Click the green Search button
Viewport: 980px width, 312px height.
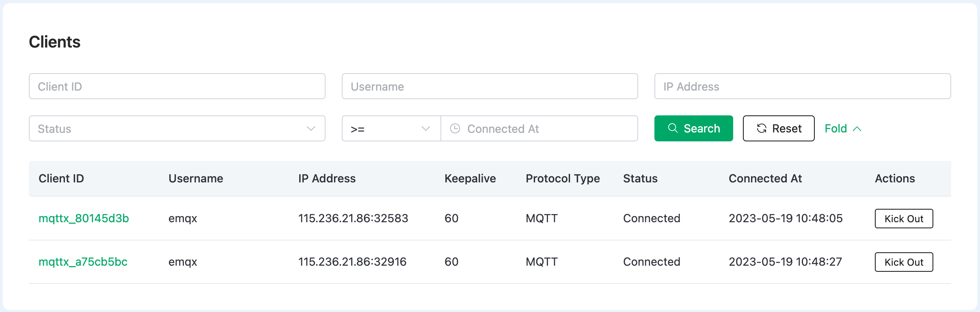pyautogui.click(x=693, y=128)
